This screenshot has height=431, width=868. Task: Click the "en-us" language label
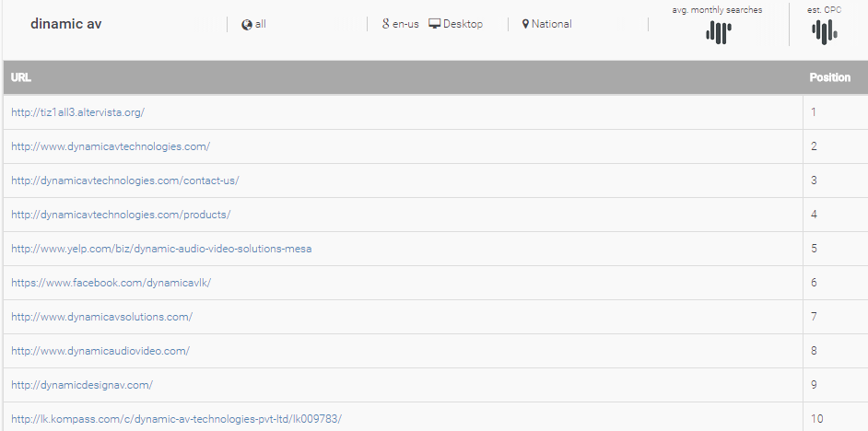(x=405, y=24)
